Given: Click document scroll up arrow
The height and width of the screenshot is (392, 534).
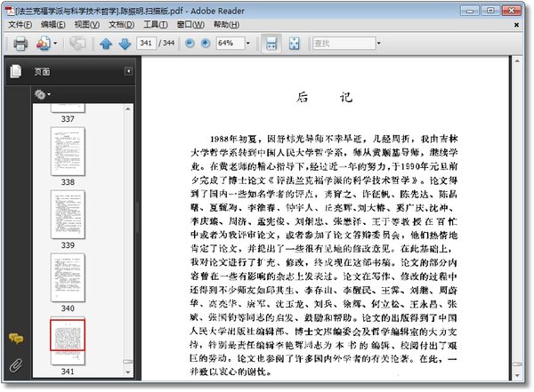Looking at the screenshot, I should point(517,61).
